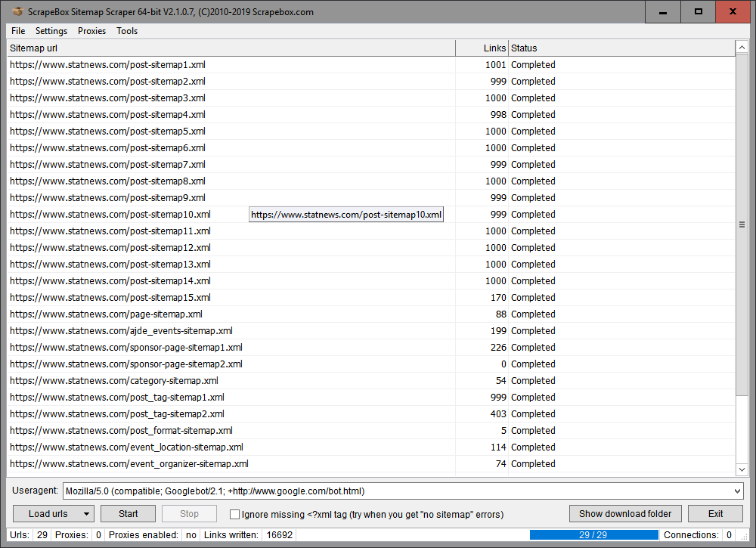
Task: Select the post_tag-sitemap1.xml row
Action: pos(371,398)
